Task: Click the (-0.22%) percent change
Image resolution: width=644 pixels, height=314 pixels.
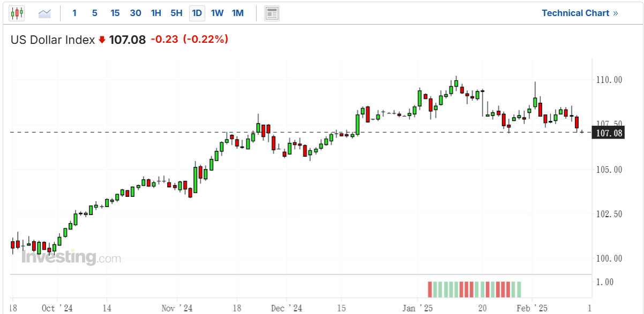Action: pyautogui.click(x=206, y=40)
